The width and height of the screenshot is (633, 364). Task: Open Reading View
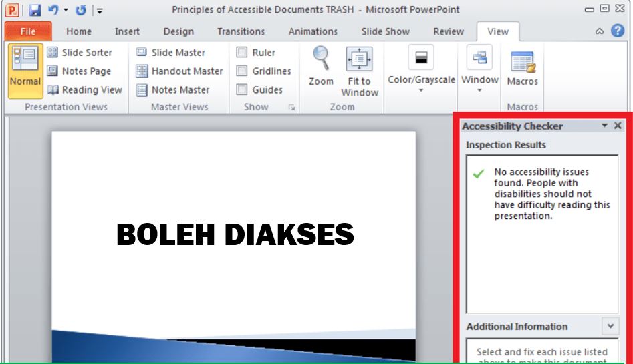(x=84, y=90)
